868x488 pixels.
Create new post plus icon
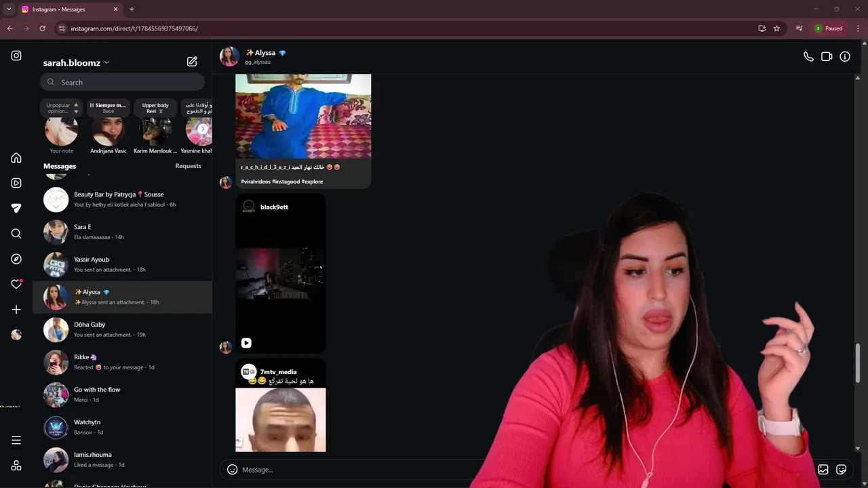tap(16, 310)
